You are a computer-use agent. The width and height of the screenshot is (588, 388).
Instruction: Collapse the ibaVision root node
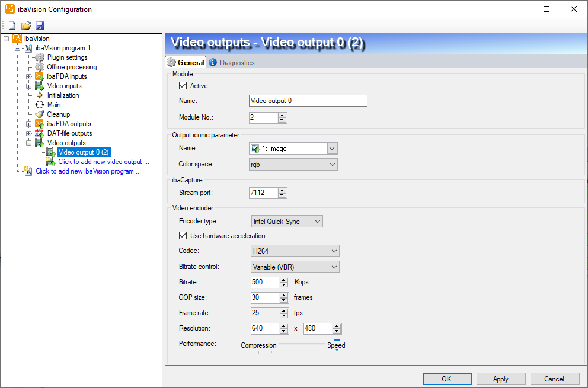coord(7,39)
